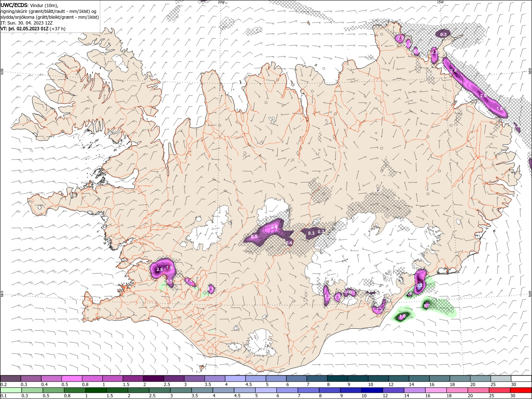Screen dimensions: 532x399
Task: Select the dark green bottom-row swatch labeled 1
Action: [x=96, y=390]
